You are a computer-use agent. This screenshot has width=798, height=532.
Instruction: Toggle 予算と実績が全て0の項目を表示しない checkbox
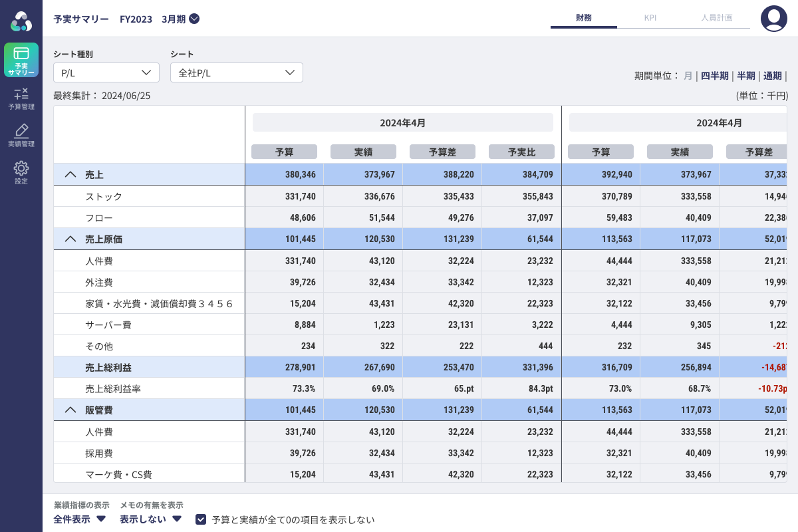coord(200,519)
